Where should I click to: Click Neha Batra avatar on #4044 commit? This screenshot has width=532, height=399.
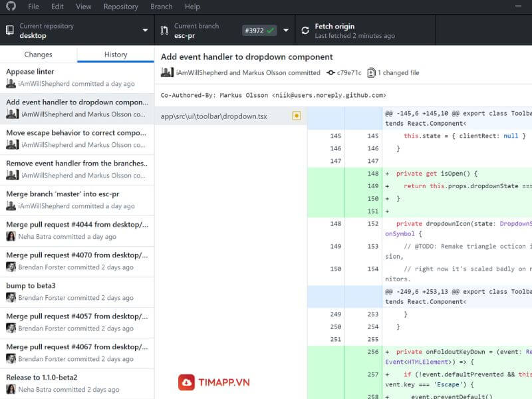(11, 236)
